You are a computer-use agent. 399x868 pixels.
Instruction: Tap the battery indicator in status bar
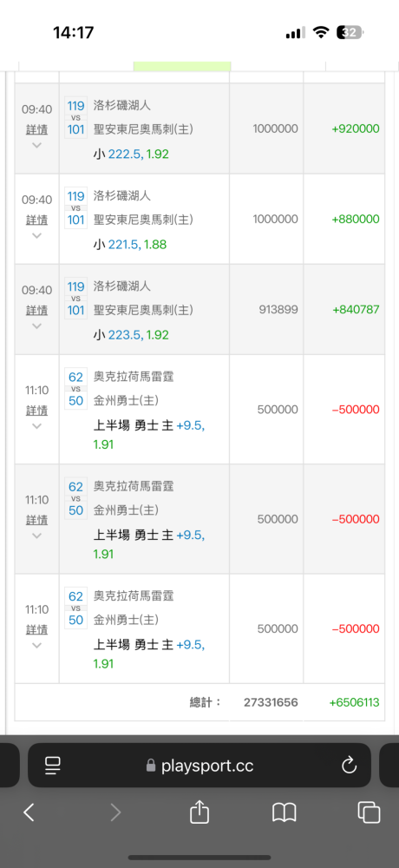[x=350, y=33]
